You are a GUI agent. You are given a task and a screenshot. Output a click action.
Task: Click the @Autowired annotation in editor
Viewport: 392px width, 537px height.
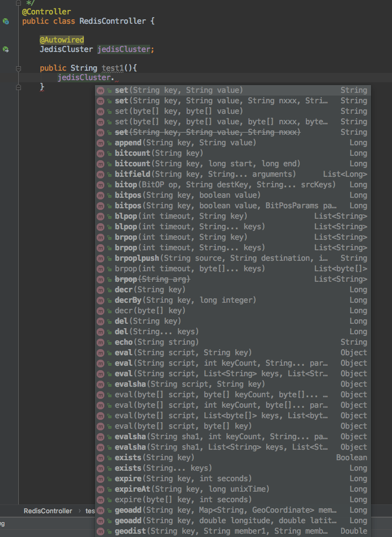click(62, 40)
